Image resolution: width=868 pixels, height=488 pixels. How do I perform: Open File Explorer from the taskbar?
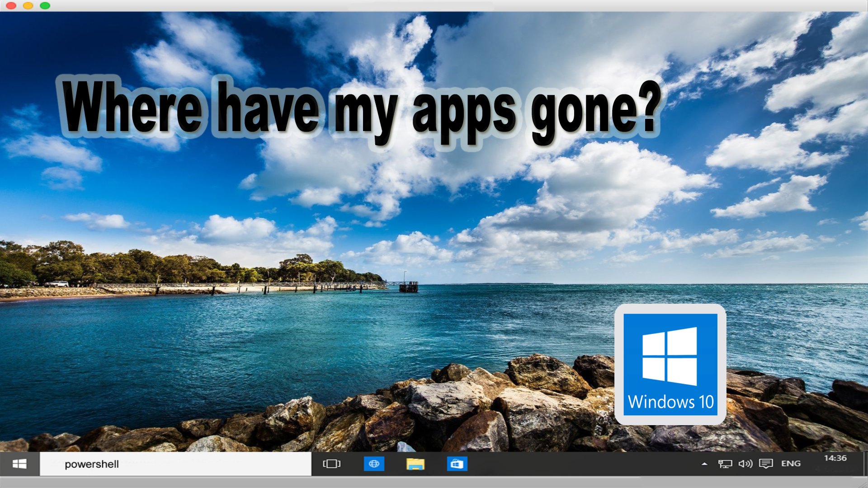(x=415, y=464)
